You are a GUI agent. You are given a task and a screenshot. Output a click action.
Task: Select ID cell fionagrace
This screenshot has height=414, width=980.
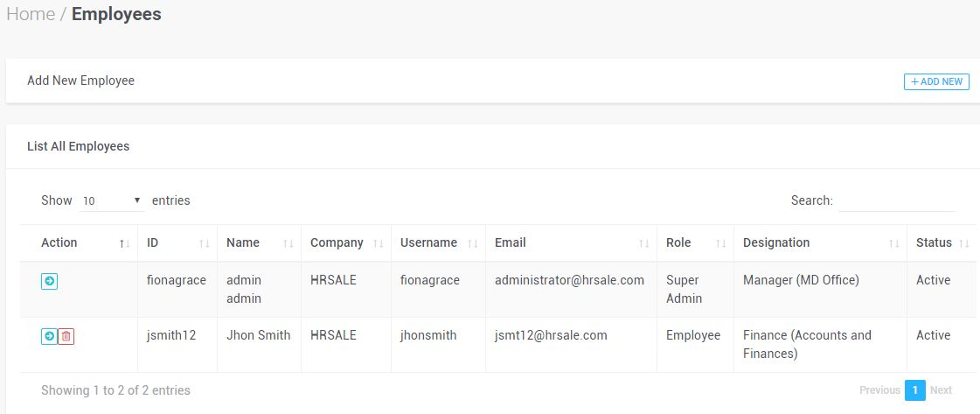pyautogui.click(x=177, y=280)
